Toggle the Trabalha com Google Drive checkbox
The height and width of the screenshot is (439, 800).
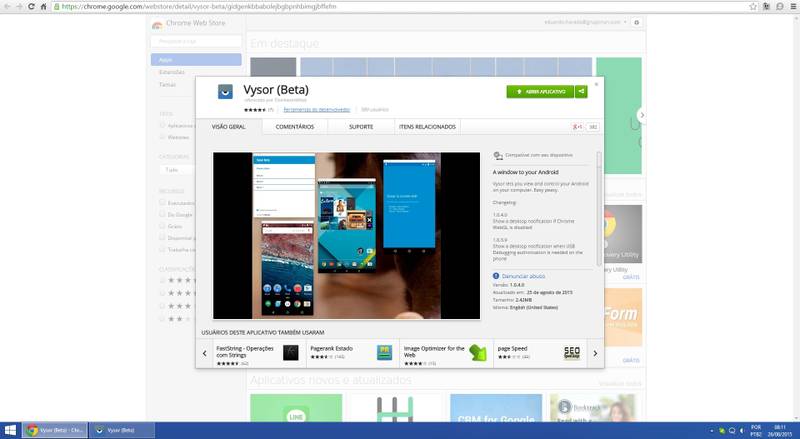tap(162, 250)
